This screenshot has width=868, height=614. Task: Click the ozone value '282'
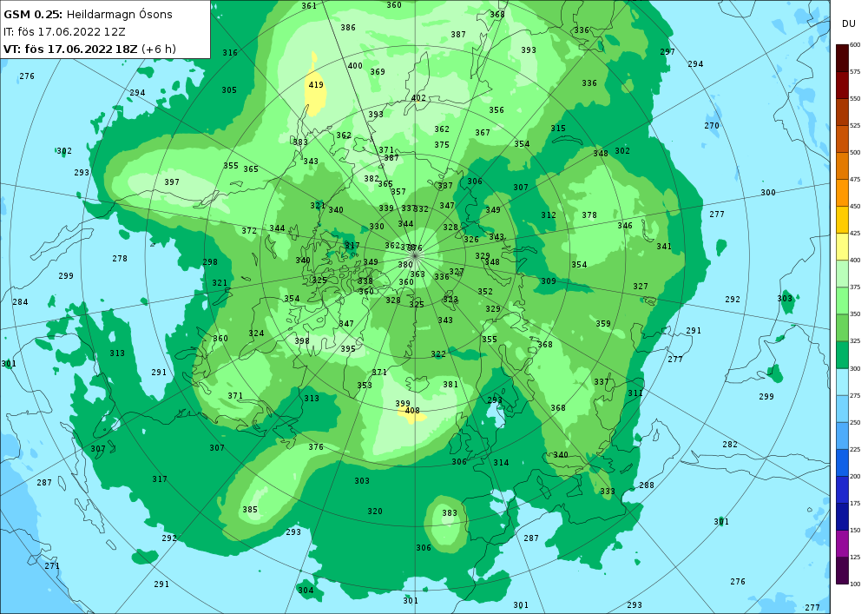[x=730, y=444]
